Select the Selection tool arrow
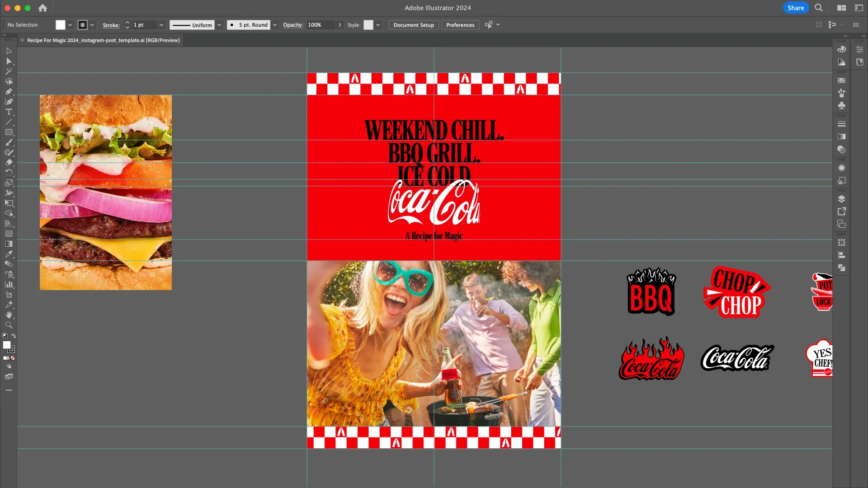The height and width of the screenshot is (488, 868). pos(9,51)
